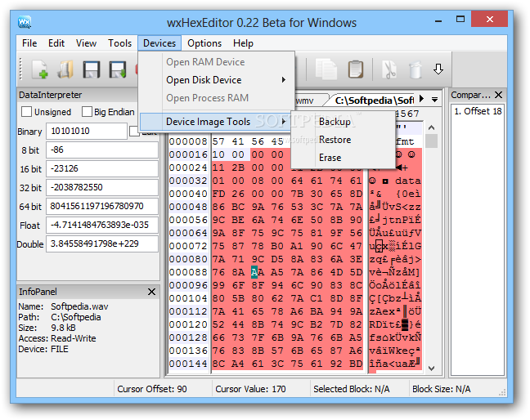Click the hex view scrollbar up arrow

tap(431, 127)
